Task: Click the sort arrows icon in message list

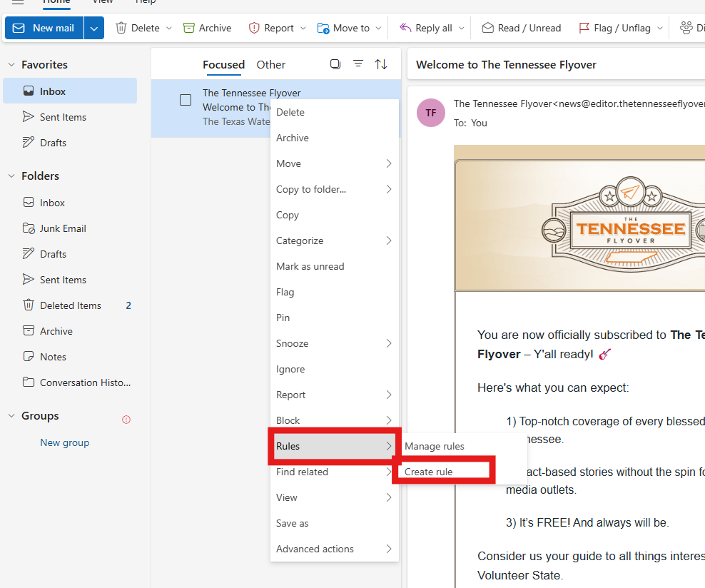Action: (381, 64)
